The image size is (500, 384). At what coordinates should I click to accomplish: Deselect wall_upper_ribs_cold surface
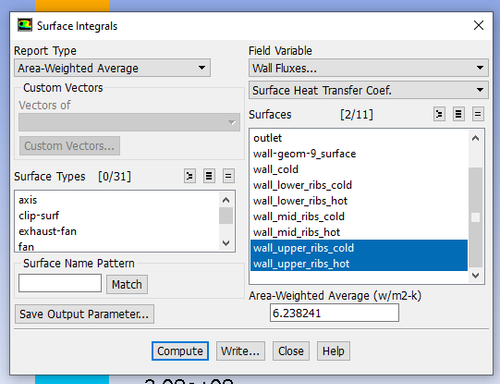point(359,248)
